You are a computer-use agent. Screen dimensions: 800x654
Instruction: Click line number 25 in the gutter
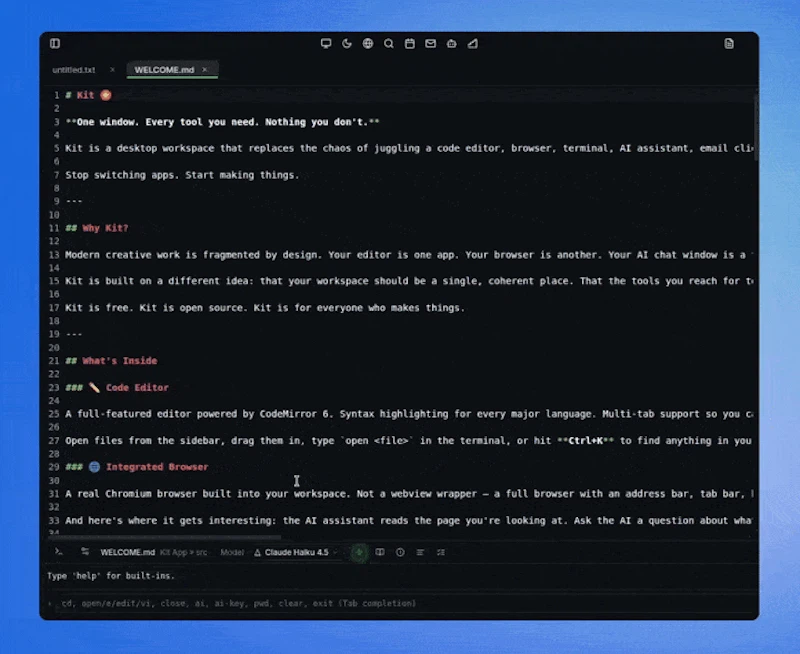pos(54,414)
